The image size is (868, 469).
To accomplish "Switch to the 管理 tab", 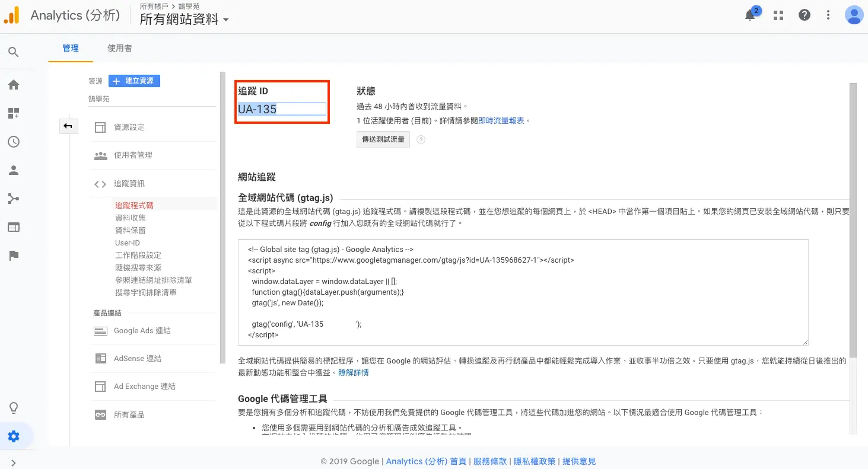I will click(71, 48).
